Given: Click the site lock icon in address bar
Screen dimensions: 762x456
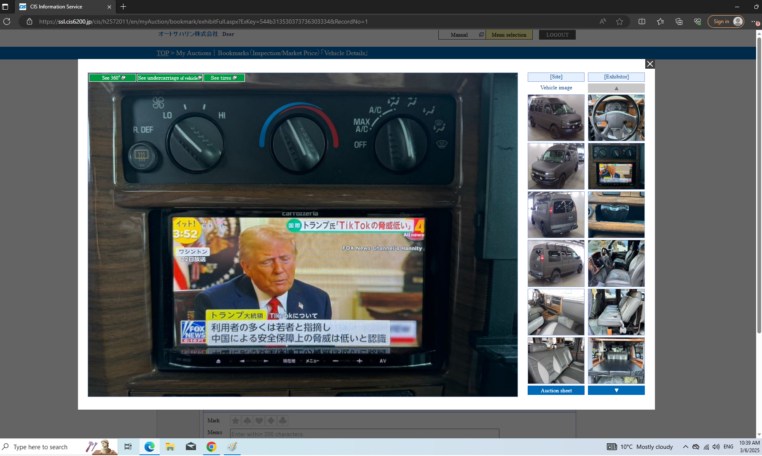Looking at the screenshot, I should click(x=29, y=21).
